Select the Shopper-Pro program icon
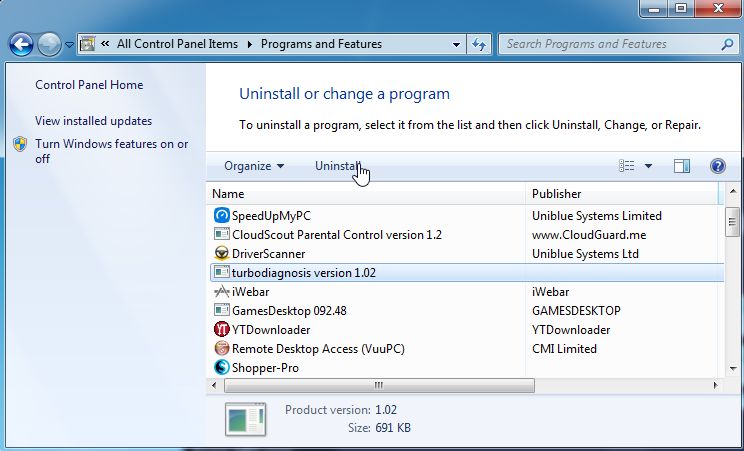The width and height of the screenshot is (744, 451). click(222, 367)
